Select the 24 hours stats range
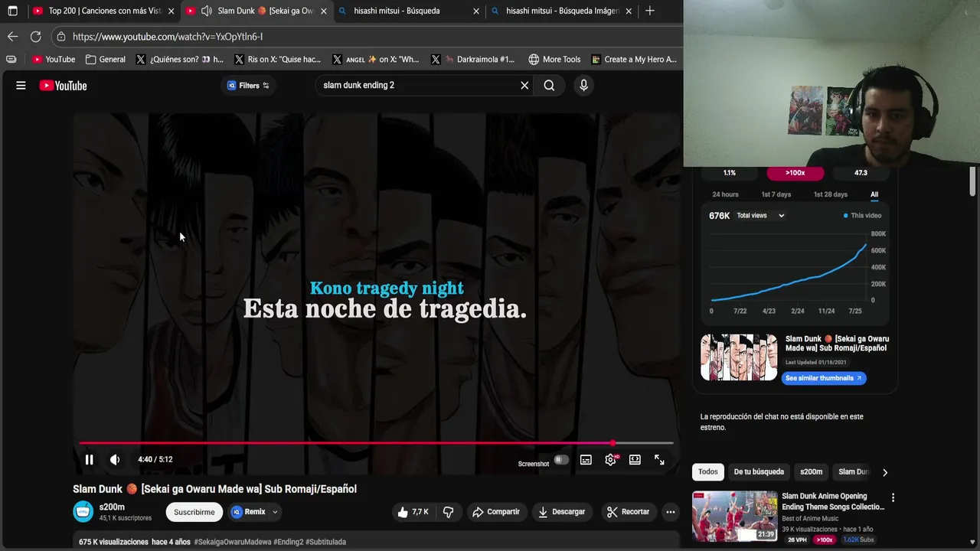The image size is (980, 551). coord(725,194)
